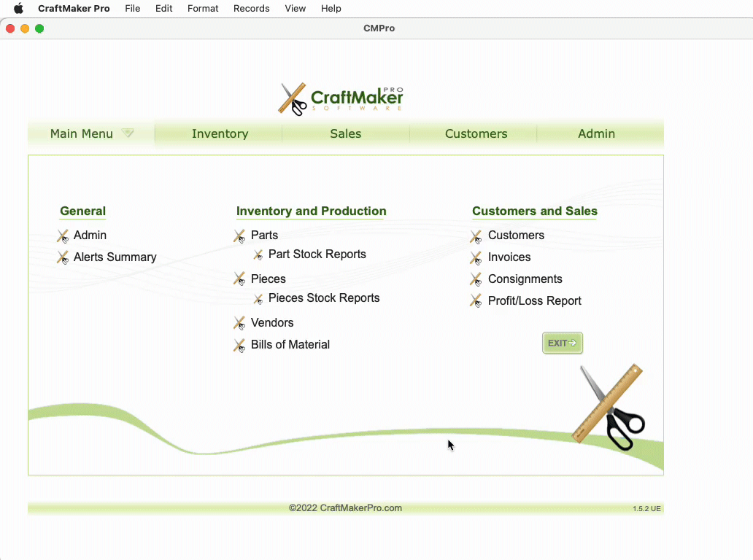Open the File menu
This screenshot has width=753, height=560.
point(133,8)
